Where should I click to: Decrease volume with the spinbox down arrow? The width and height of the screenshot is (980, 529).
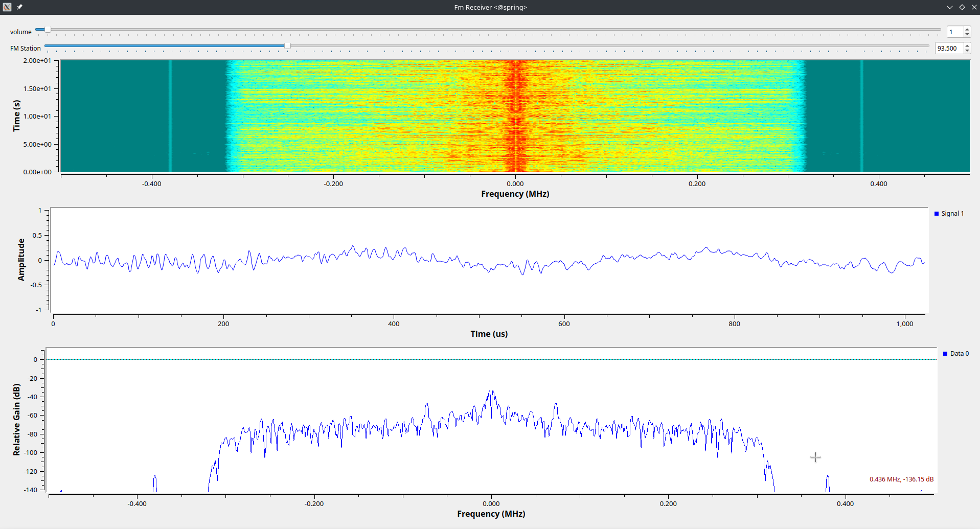pyautogui.click(x=967, y=35)
